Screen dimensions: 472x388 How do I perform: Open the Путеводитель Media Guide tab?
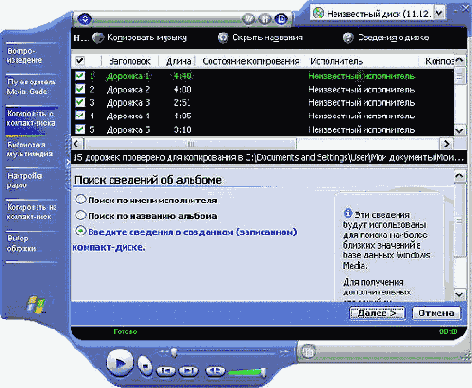(x=32, y=87)
